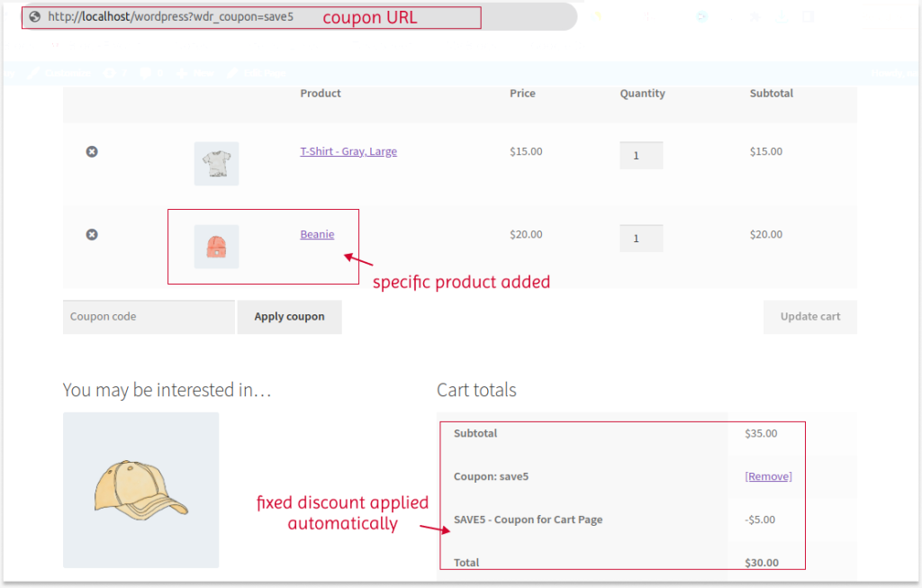This screenshot has width=922, height=588.
Task: Click the downloads icon in the browser toolbar
Action: 782,16
